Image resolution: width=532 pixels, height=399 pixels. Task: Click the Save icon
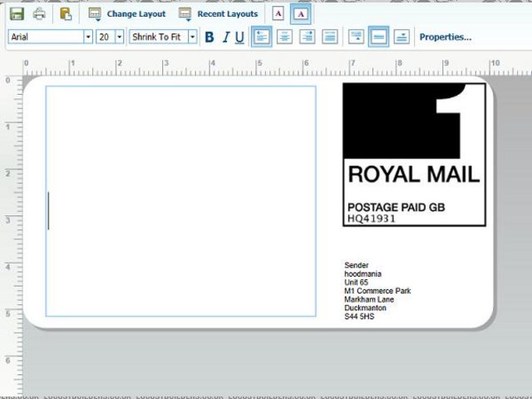coord(17,14)
